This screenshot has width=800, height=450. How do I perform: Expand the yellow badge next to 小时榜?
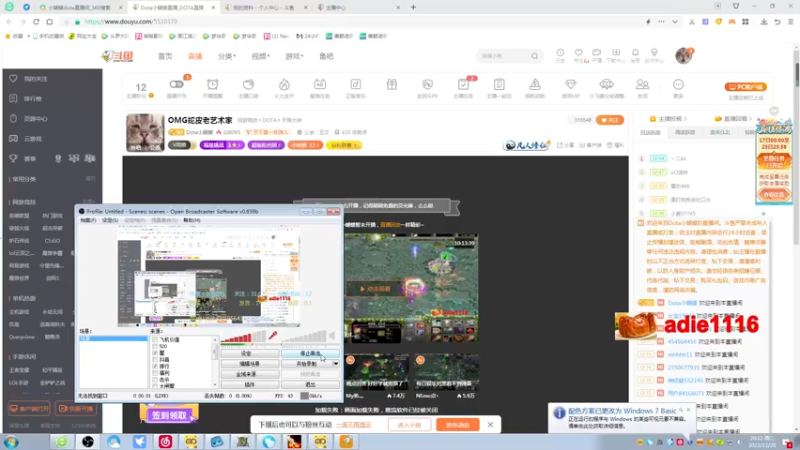[344, 145]
